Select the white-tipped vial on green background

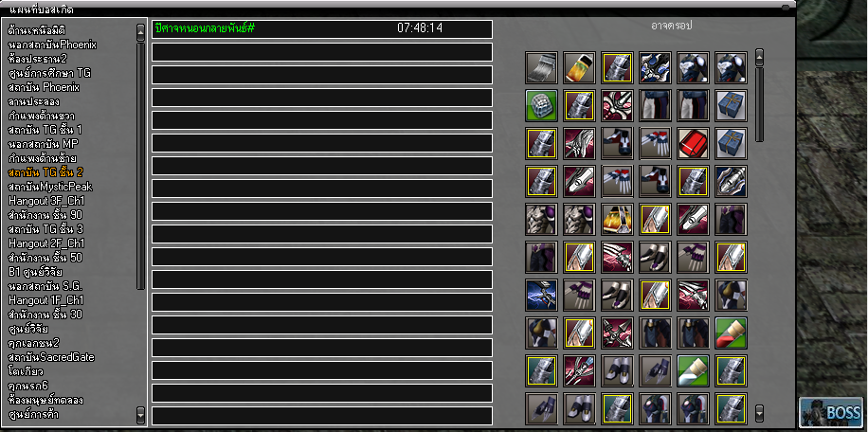coord(693,370)
